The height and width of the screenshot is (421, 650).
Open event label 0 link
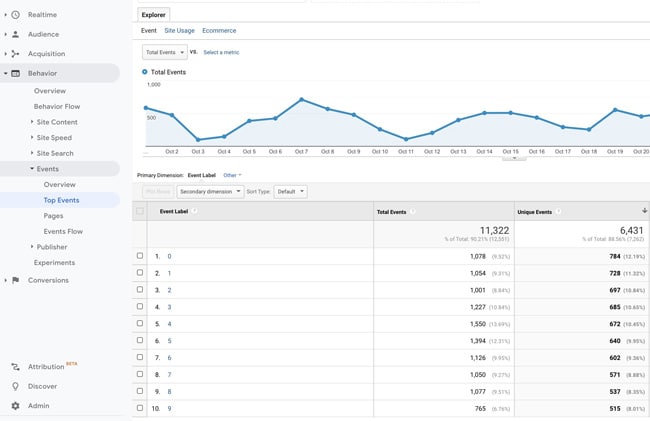(x=169, y=256)
